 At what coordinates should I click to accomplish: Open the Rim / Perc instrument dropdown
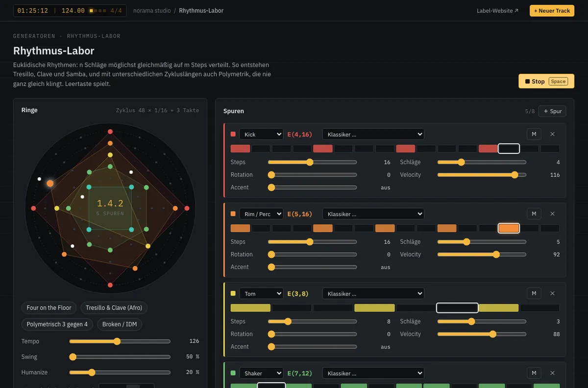(261, 214)
